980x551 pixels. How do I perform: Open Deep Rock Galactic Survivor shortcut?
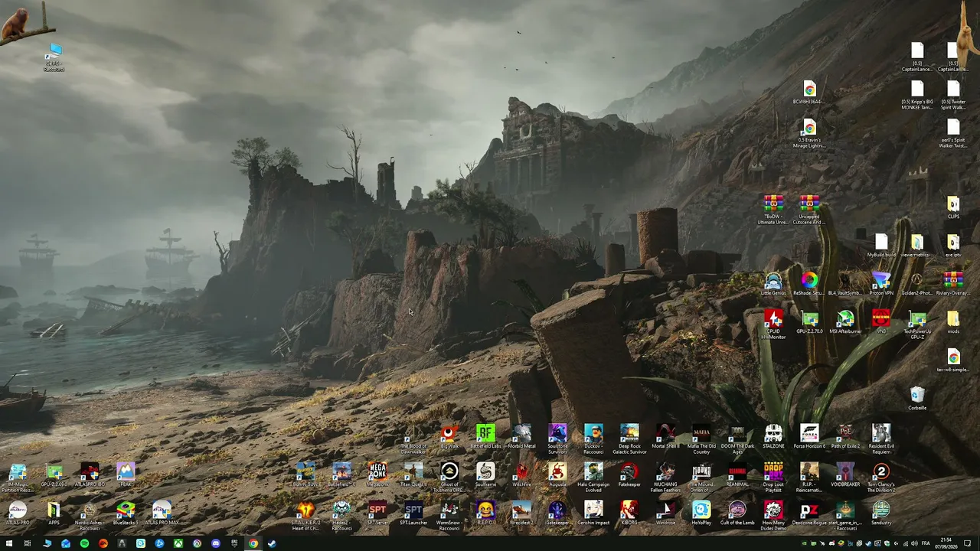coord(629,440)
